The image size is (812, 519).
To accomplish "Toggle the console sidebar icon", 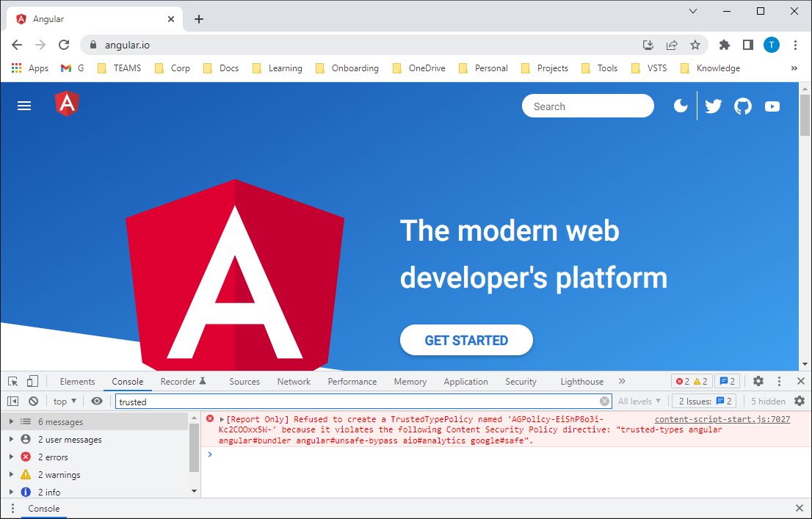I will (x=13, y=401).
